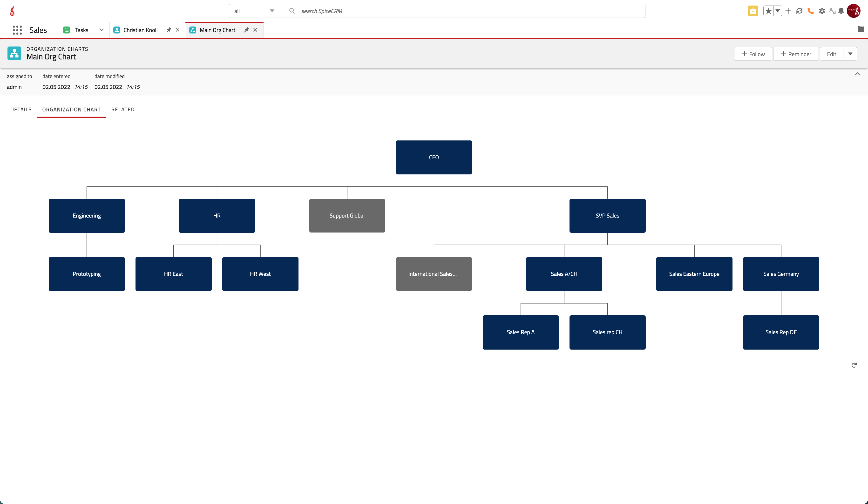Image resolution: width=868 pixels, height=504 pixels.
Task: Open the app launcher grid icon
Action: click(17, 30)
